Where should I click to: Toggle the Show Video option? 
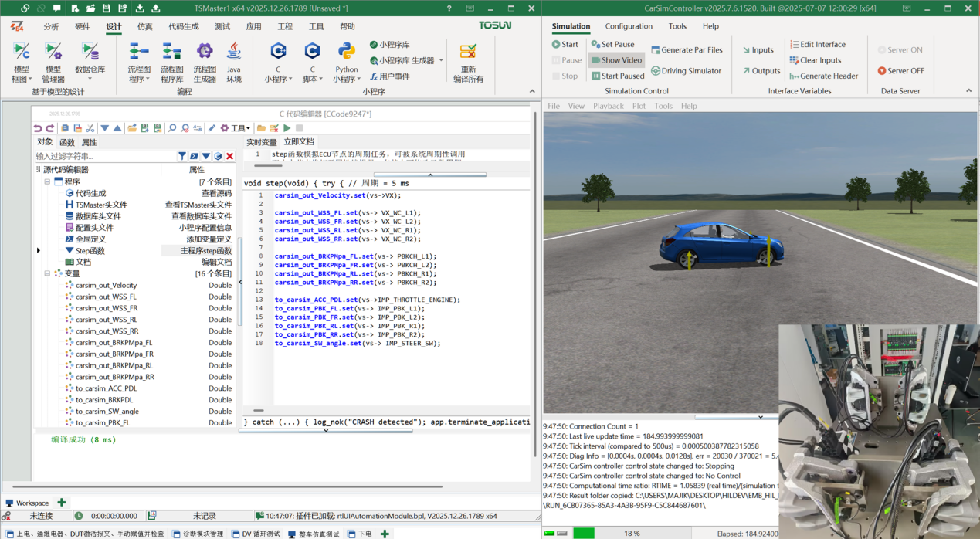click(615, 60)
